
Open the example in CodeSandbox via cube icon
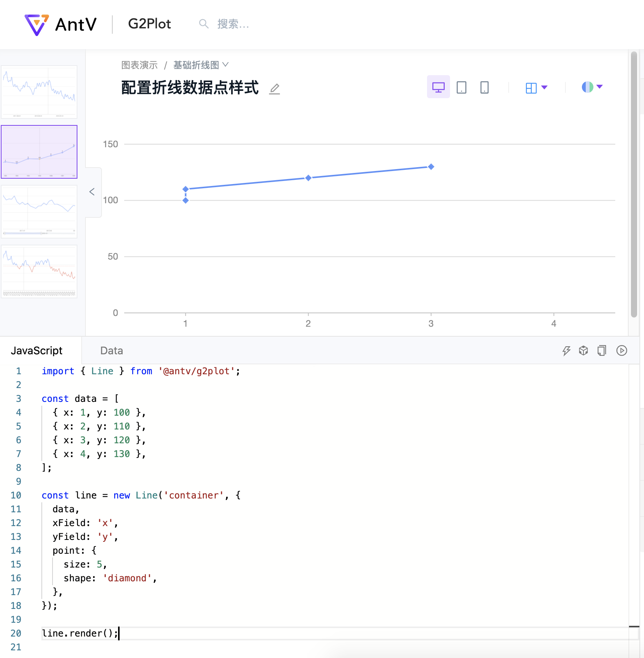coord(583,350)
